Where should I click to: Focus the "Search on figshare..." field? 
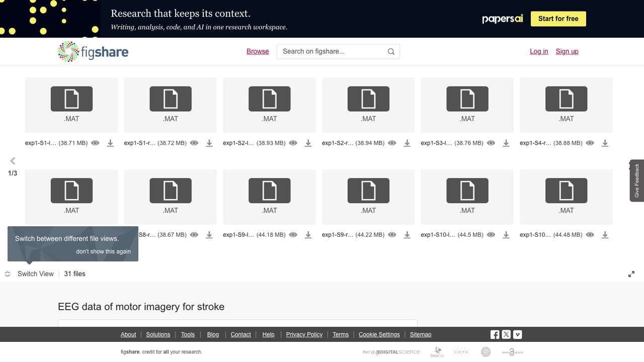[x=338, y=51]
